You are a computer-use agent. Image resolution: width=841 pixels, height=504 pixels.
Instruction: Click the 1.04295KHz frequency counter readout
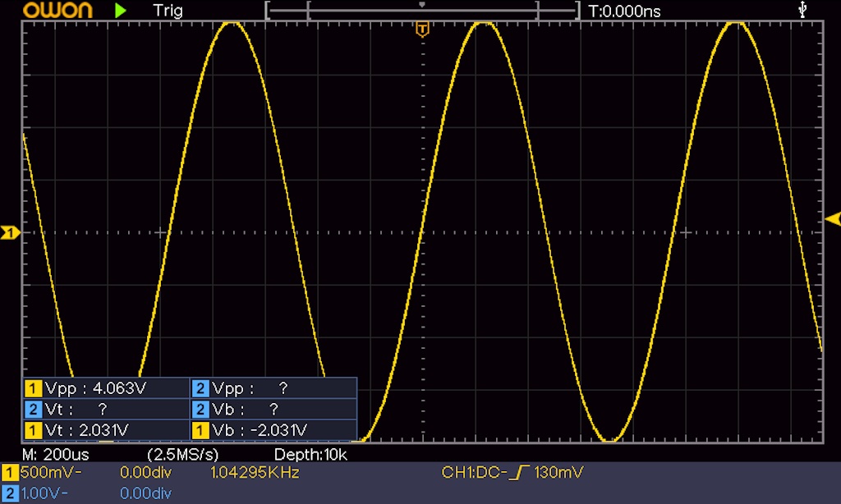[255, 473]
